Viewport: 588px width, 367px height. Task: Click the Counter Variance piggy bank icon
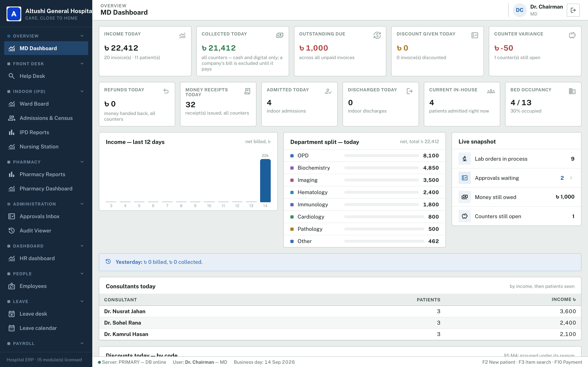572,35
